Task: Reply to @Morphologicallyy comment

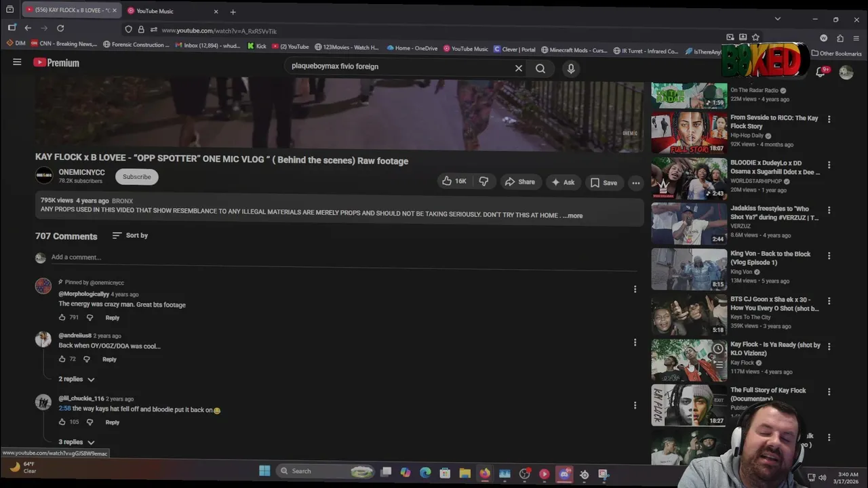Action: point(113,317)
